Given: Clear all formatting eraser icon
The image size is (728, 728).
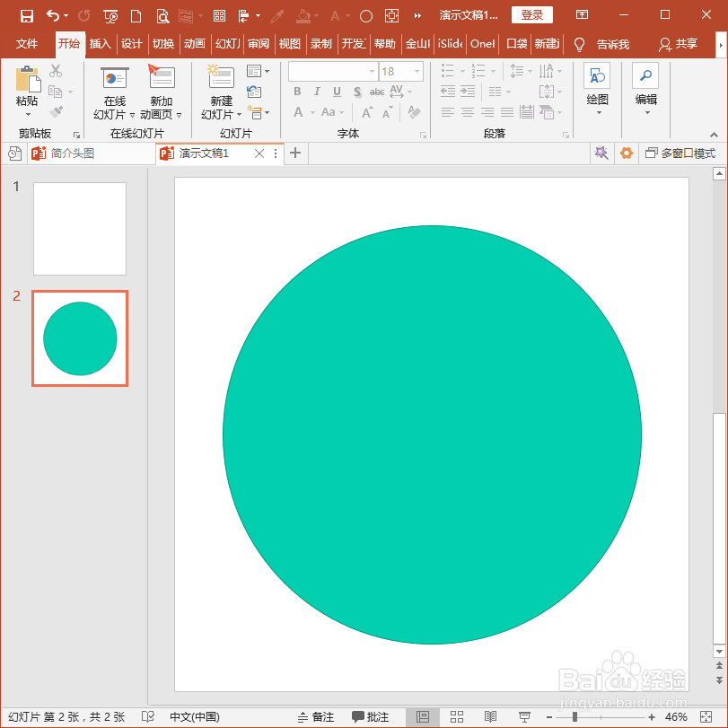Looking at the screenshot, I should pyautogui.click(x=414, y=112).
